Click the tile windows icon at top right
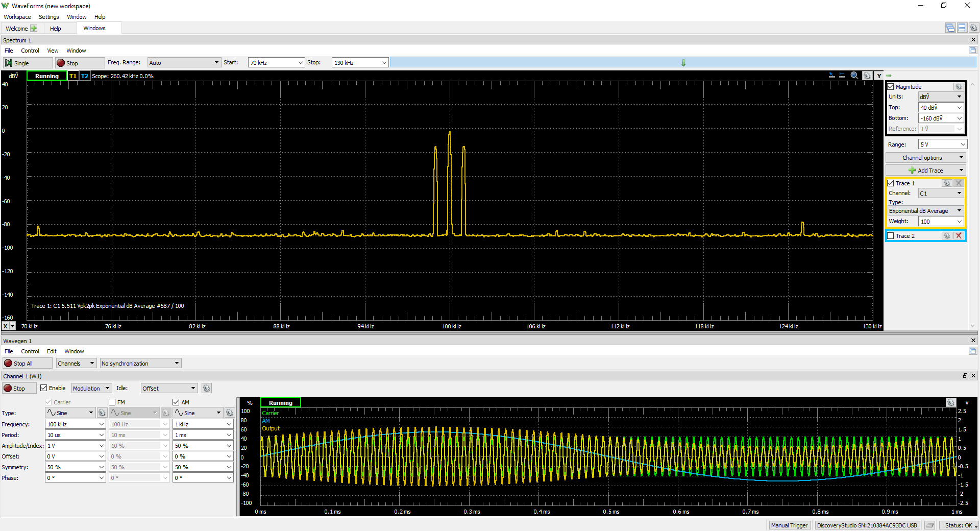This screenshot has height=531, width=980. [962, 28]
